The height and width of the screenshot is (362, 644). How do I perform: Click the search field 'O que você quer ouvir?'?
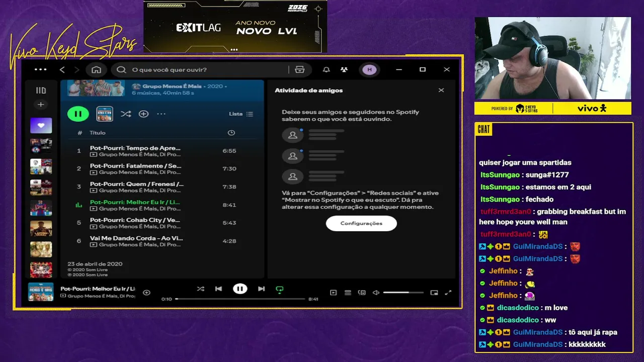[201, 70]
